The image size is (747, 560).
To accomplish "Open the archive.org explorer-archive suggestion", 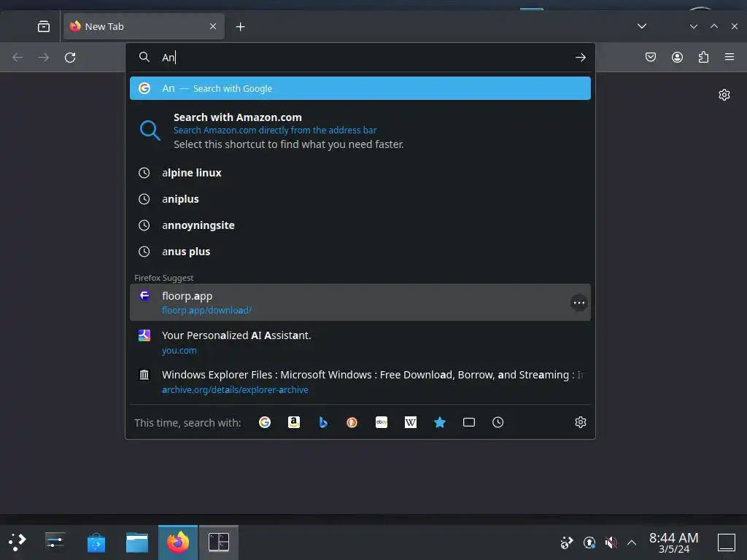I will pyautogui.click(x=360, y=381).
